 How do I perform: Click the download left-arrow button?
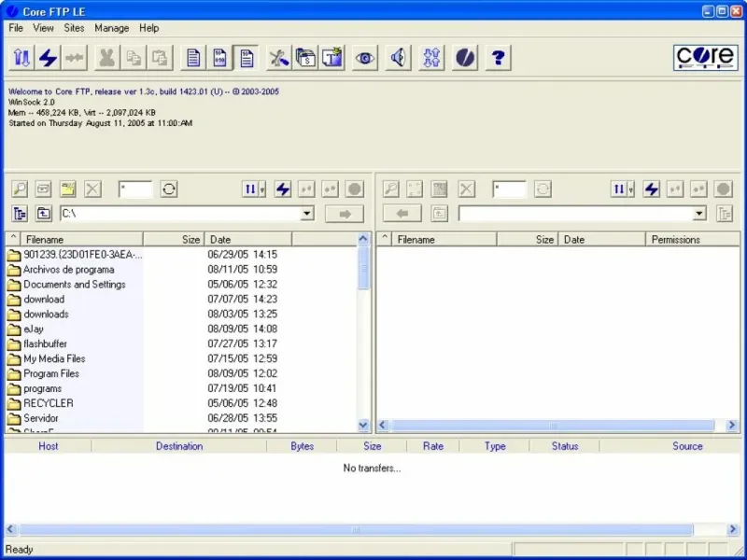tap(402, 214)
